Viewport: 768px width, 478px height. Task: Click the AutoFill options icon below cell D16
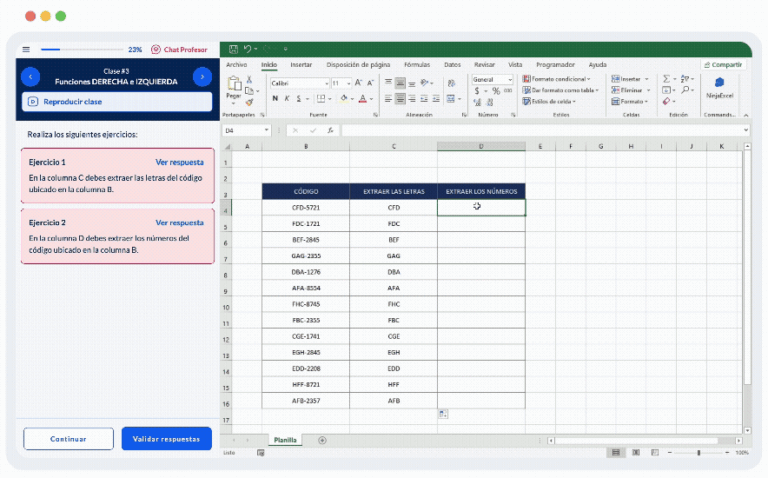pos(443,414)
